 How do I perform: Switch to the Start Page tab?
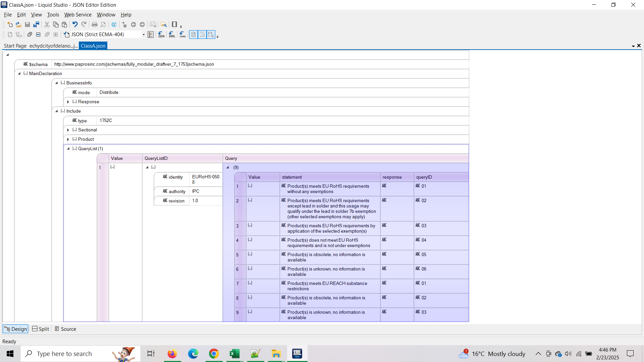(x=15, y=46)
